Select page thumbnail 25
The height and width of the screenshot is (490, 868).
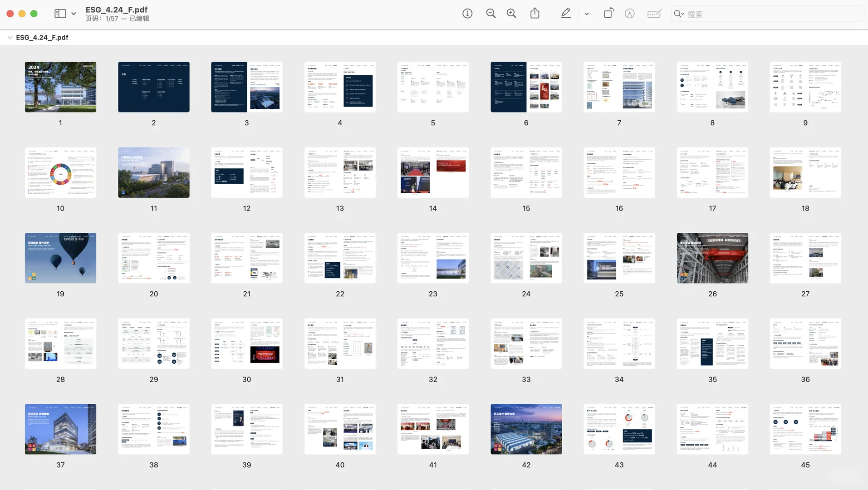point(619,258)
